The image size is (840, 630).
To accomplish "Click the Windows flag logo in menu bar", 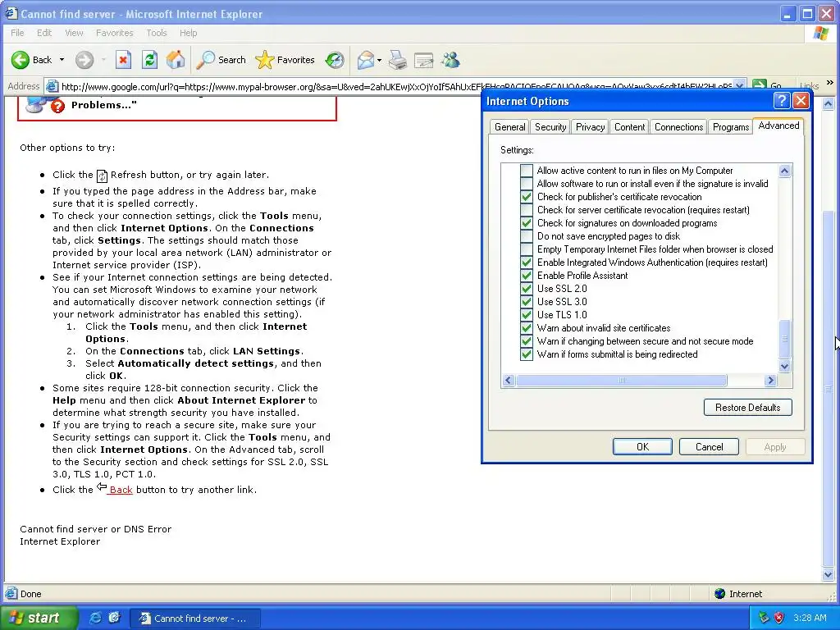I will pos(820,33).
